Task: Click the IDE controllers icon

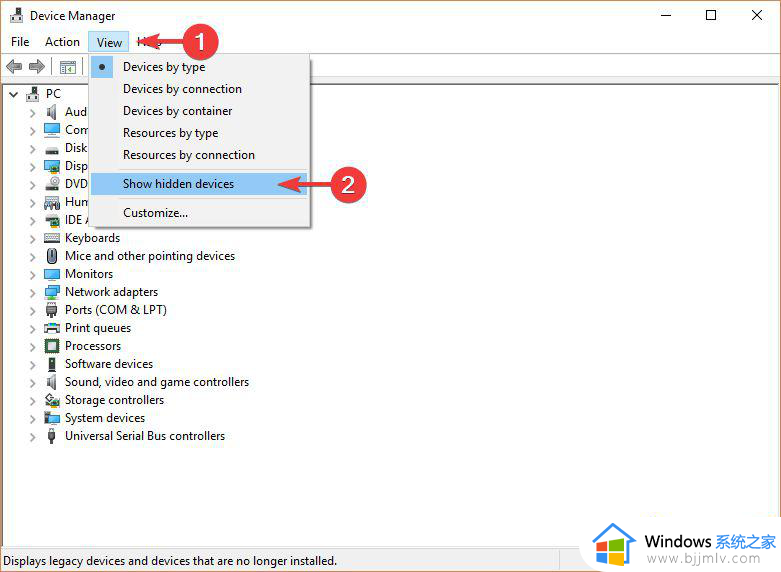Action: (x=52, y=220)
